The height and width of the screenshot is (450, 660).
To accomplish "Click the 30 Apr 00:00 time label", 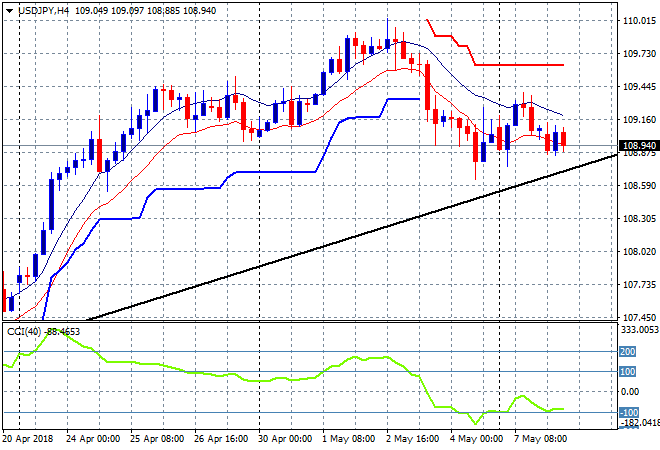I will 285,439.
